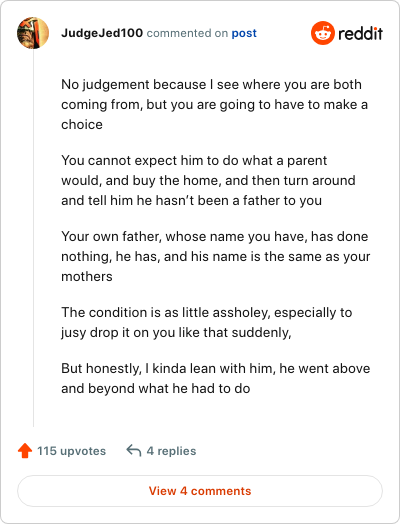Click paragraph starting "The condition is as little"
Image resolution: width=400 pixels, height=524 pixels.
click(x=207, y=322)
